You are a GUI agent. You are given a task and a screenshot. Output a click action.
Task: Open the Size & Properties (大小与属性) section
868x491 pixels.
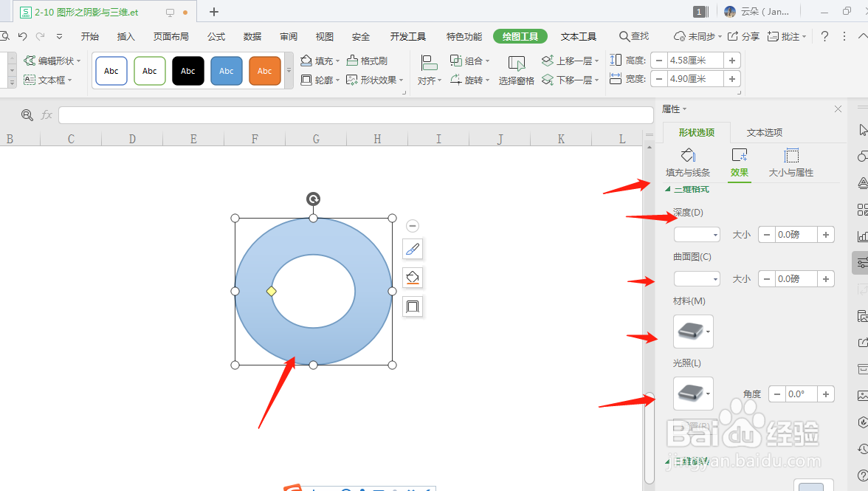click(x=791, y=162)
